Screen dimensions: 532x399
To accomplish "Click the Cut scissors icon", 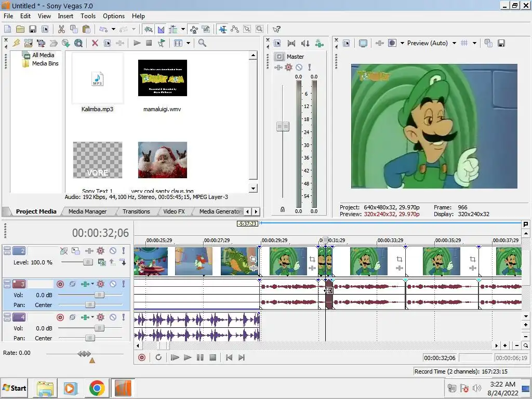I will click(x=61, y=29).
